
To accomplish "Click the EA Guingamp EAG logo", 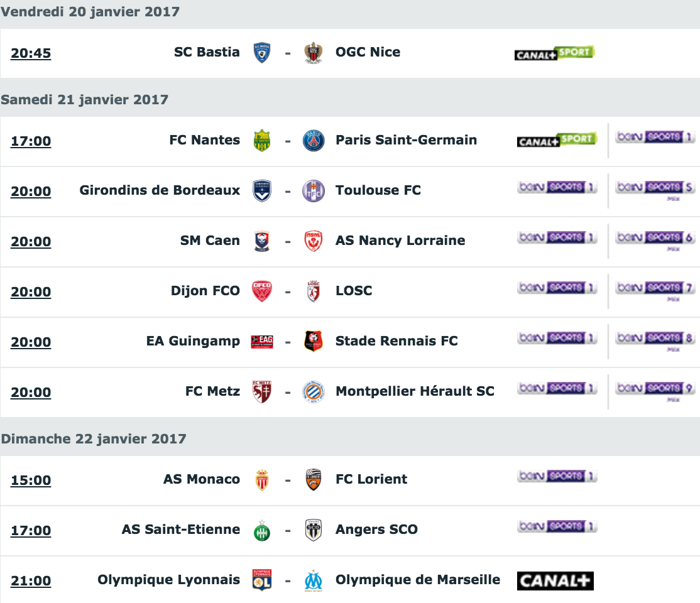I will 262,342.
